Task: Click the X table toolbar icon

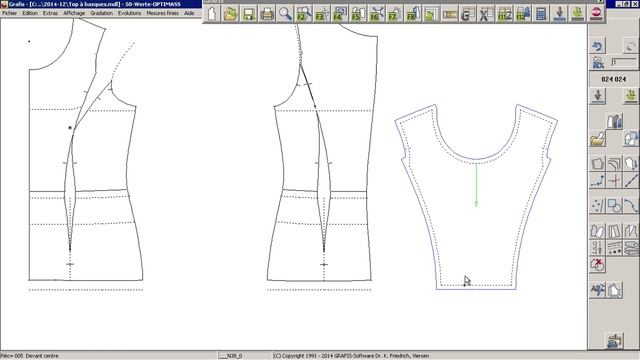Action: (486, 14)
